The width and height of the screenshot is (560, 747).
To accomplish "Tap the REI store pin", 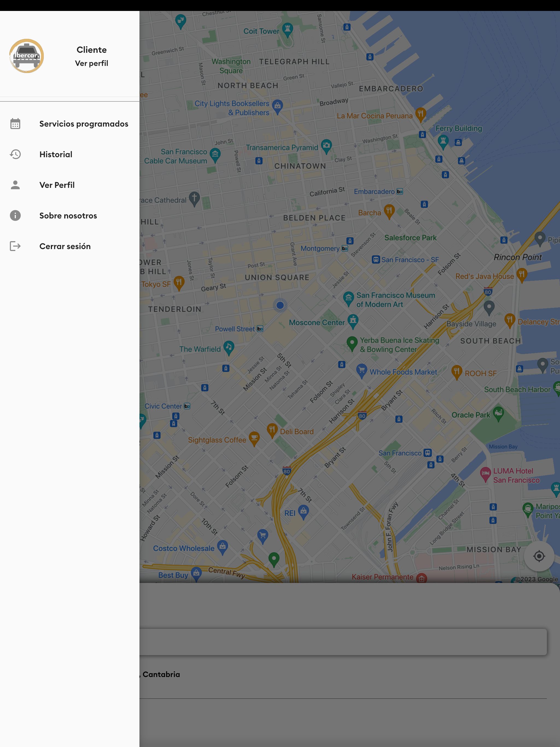I will (x=303, y=512).
